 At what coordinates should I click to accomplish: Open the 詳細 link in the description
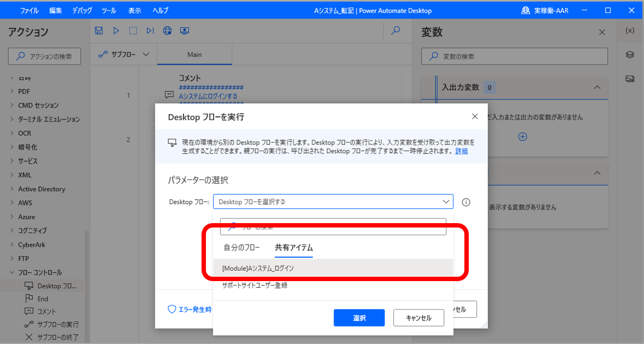(461, 151)
